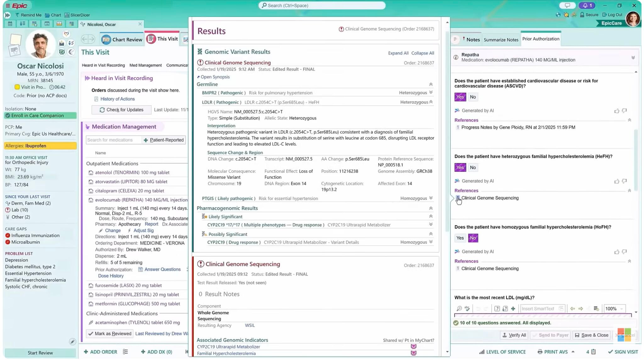644x360 pixels.
Task: Open the Answer Questions prior authorization link
Action: pos(162,270)
